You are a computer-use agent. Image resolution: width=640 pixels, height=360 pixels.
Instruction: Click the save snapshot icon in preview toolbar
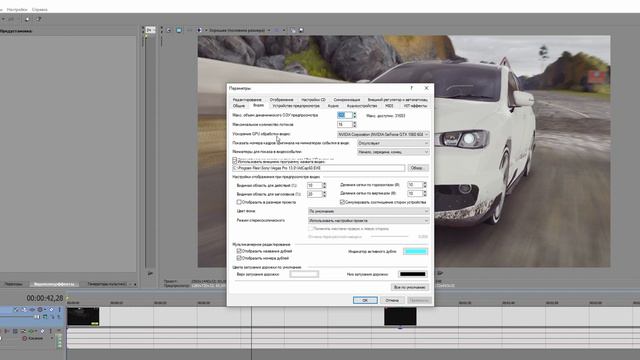301,30
